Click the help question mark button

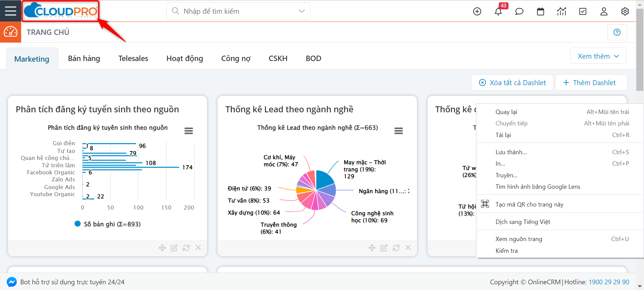[x=617, y=32]
